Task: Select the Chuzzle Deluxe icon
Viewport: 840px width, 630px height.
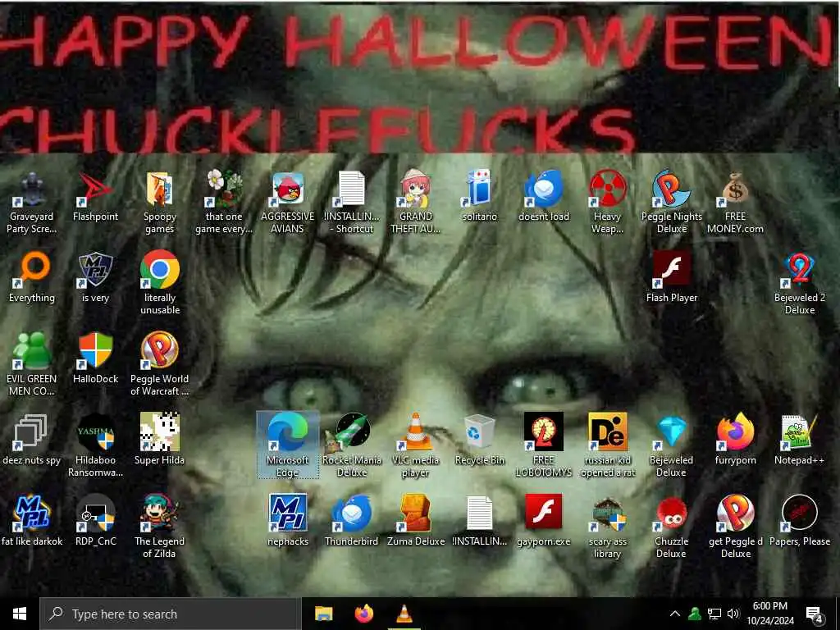Action: [x=672, y=527]
